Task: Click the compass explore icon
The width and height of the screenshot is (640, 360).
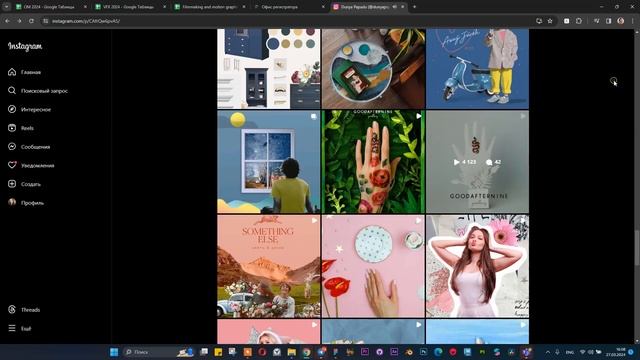Action: (x=12, y=109)
